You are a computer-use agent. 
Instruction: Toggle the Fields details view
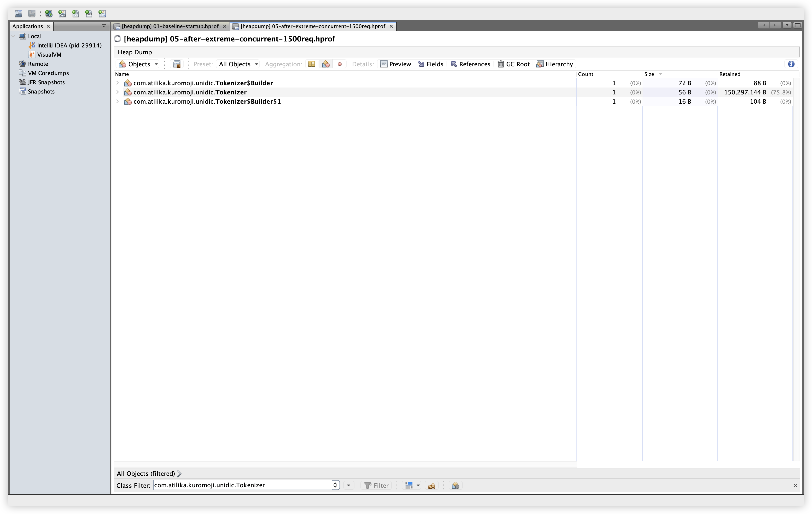point(431,64)
